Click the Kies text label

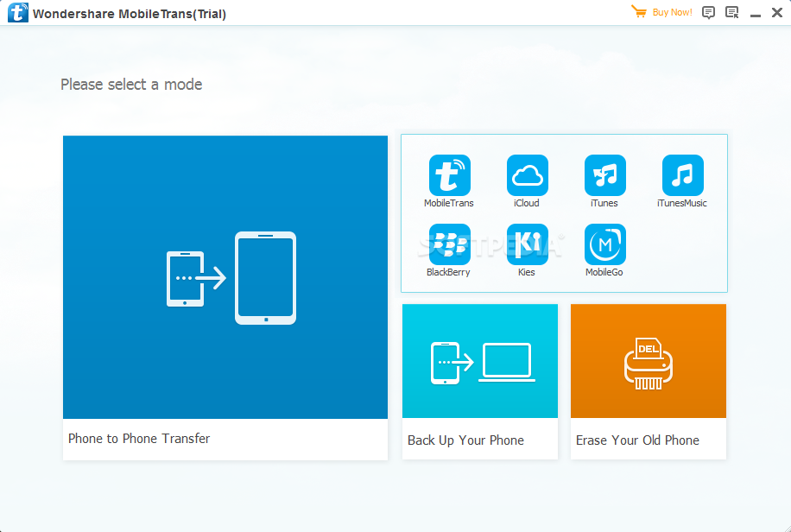[526, 272]
